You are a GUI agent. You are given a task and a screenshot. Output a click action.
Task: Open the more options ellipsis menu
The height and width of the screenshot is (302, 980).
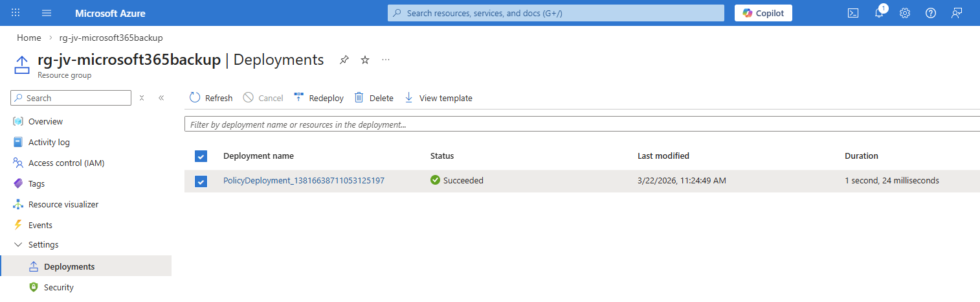(386, 60)
